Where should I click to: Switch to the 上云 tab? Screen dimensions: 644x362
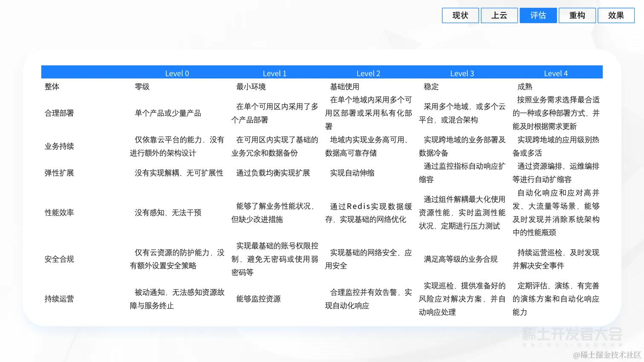click(499, 15)
